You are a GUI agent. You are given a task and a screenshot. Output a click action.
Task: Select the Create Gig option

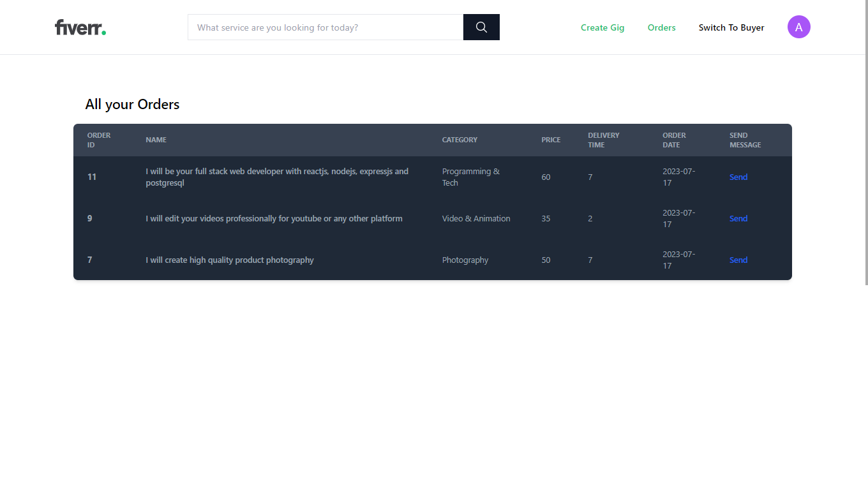pyautogui.click(x=602, y=27)
